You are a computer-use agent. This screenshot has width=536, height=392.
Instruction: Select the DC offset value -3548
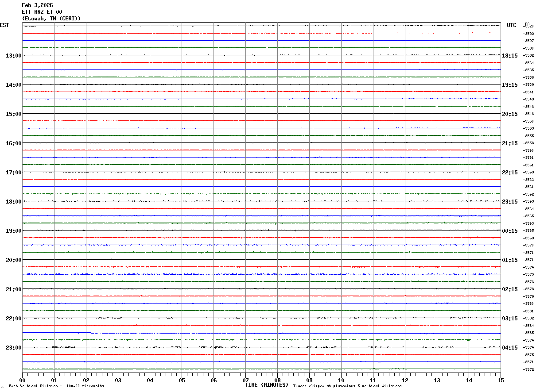(x=528, y=114)
